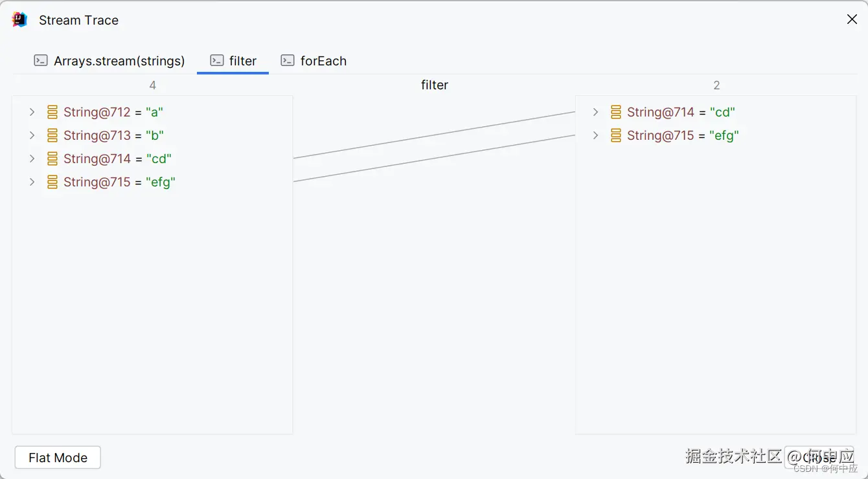
Task: Expand String@714 "cd" in left panel
Action: 32,159
